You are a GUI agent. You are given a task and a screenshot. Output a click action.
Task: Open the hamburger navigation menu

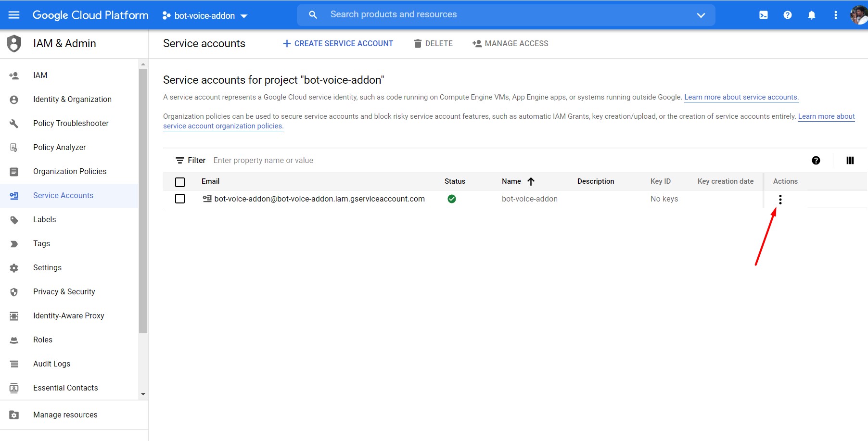pyautogui.click(x=14, y=15)
